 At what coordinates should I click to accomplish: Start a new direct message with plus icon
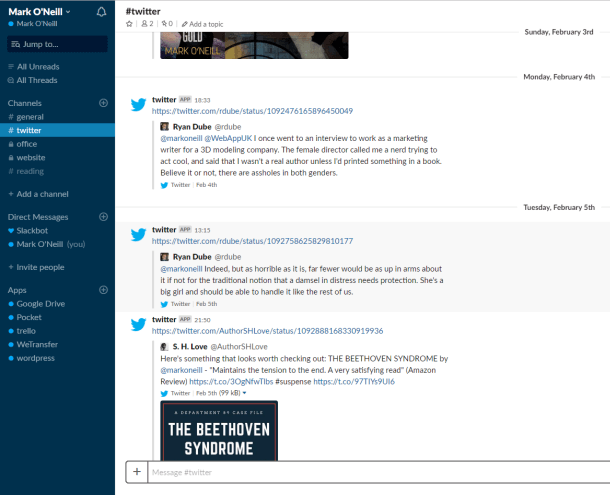103,217
